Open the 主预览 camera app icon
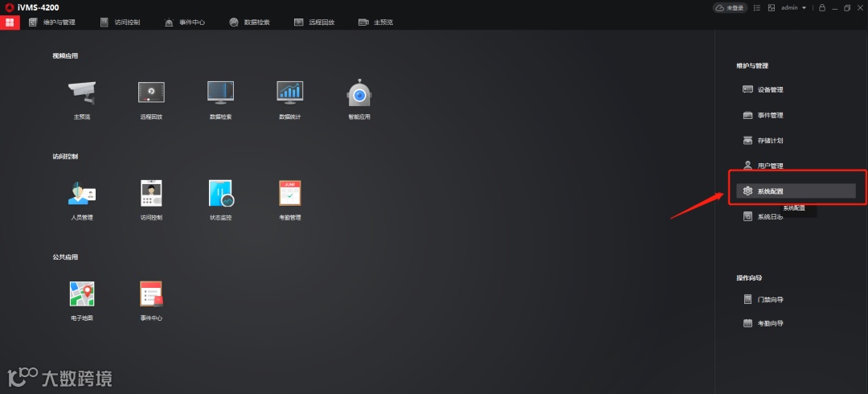Screen dimensions: 868x394 pos(82,92)
